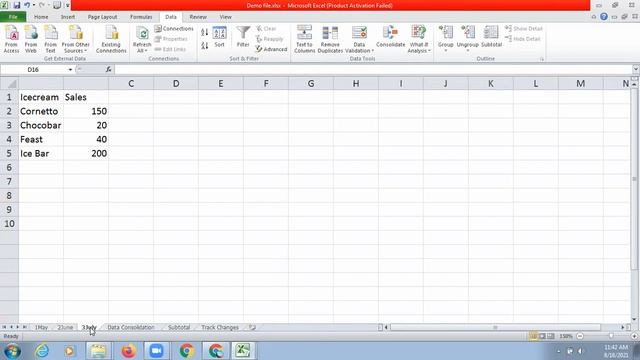Open Outline dialog launcher
The image size is (640, 360).
542,59
